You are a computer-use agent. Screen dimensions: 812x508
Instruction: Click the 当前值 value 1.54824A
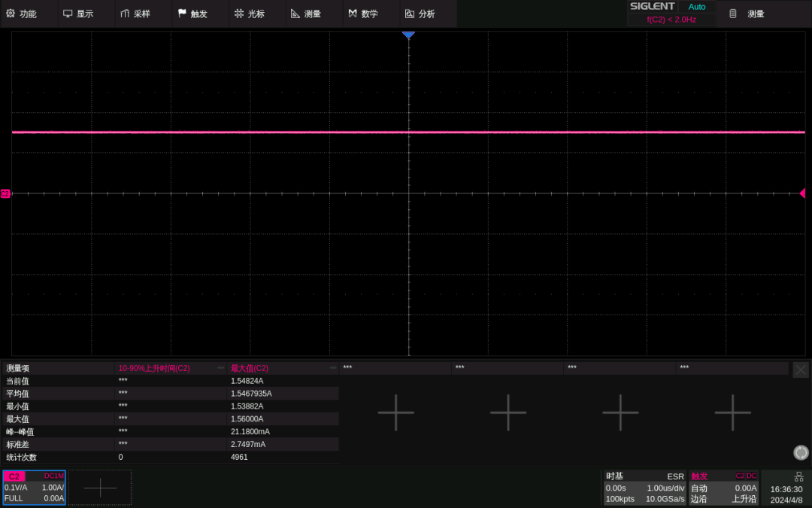click(247, 381)
